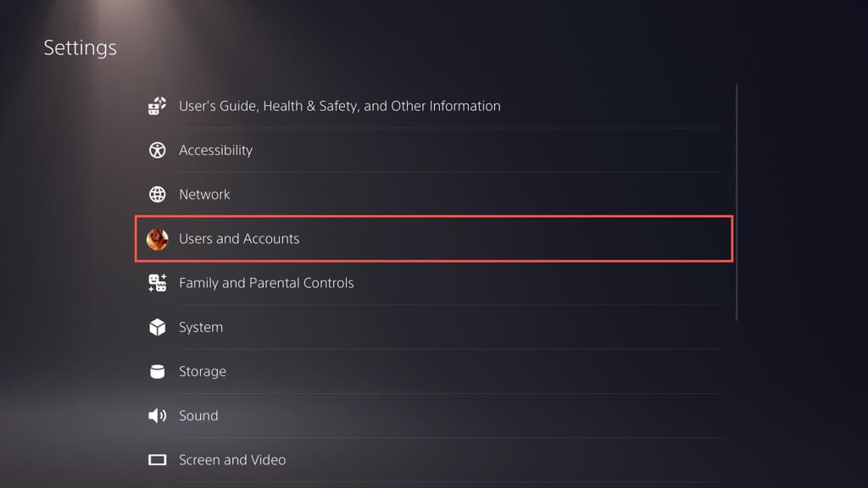This screenshot has height=488, width=868.
Task: Select the Storage cylinder icon
Action: coord(158,371)
